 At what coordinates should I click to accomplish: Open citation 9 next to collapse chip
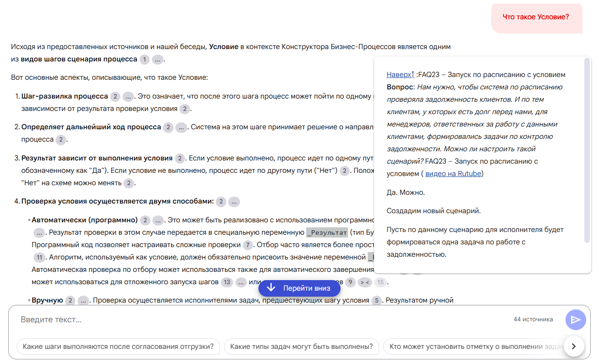tap(350, 282)
